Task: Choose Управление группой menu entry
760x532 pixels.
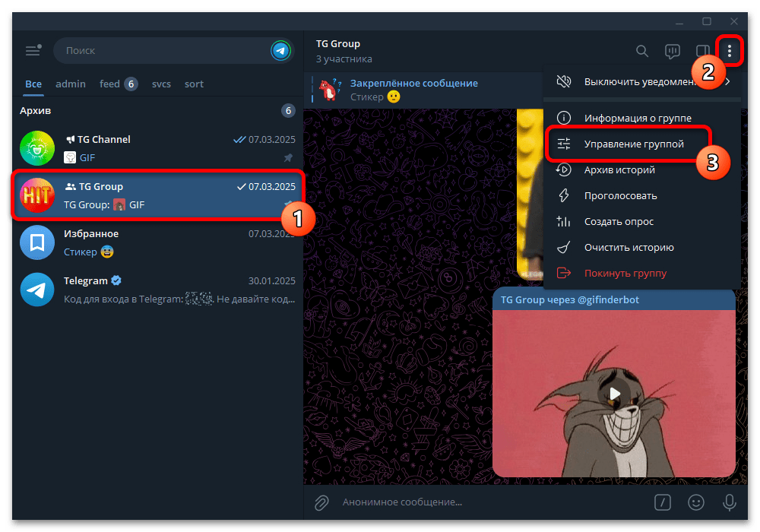Action: click(642, 144)
